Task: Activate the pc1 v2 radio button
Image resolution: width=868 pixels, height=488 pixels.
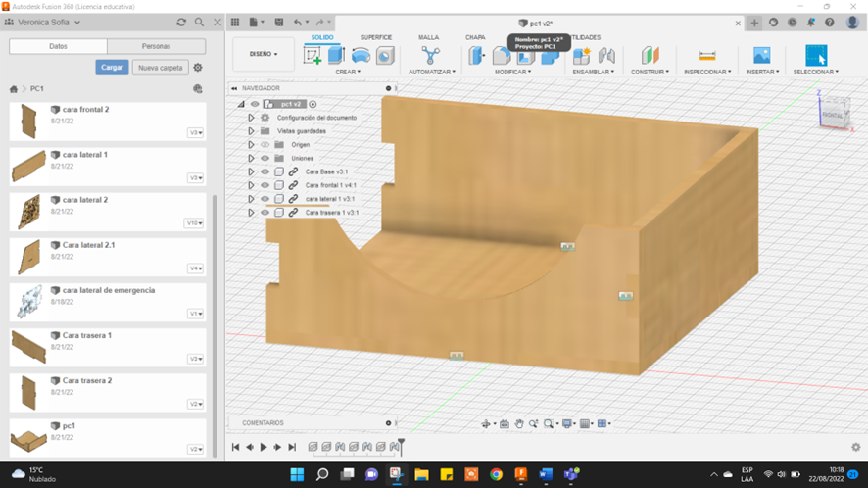Action: point(313,104)
